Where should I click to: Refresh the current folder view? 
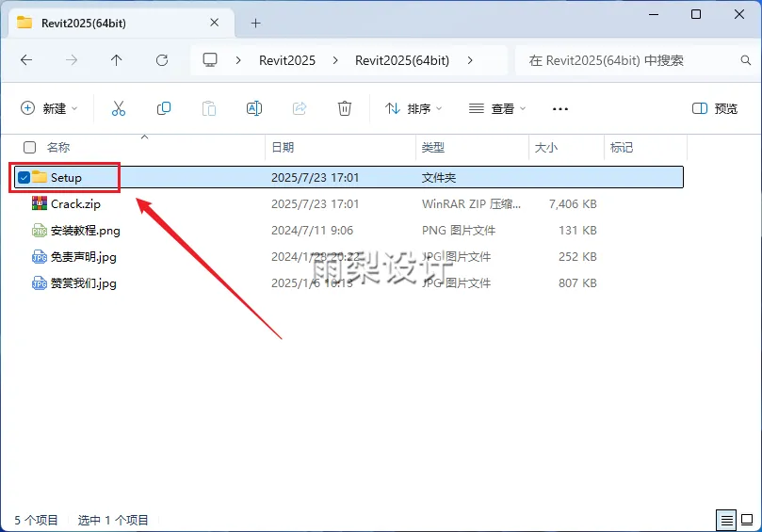coord(162,60)
